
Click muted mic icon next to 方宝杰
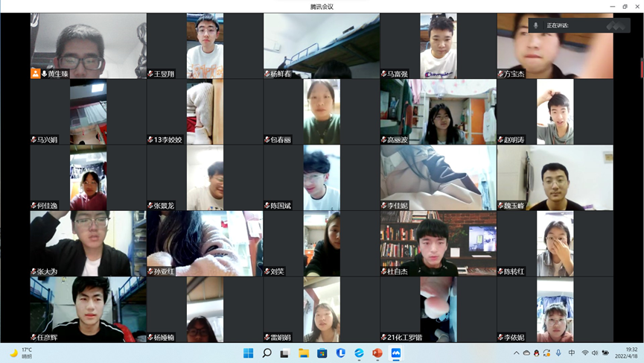tap(501, 75)
